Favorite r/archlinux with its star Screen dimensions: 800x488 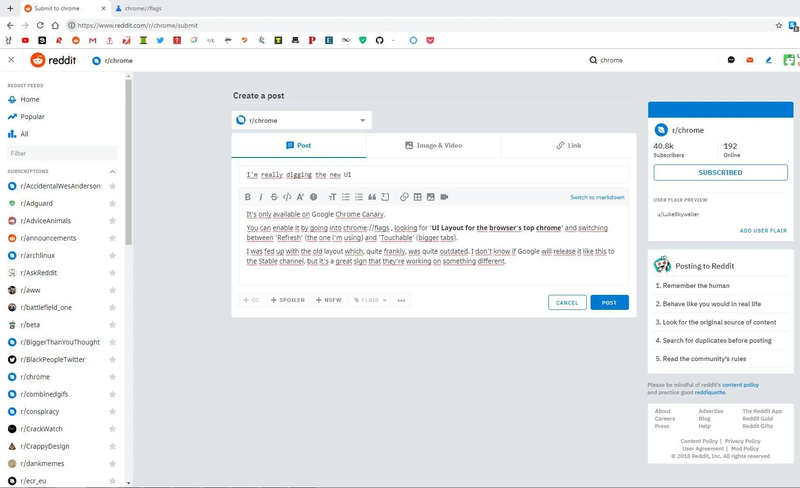tap(112, 256)
